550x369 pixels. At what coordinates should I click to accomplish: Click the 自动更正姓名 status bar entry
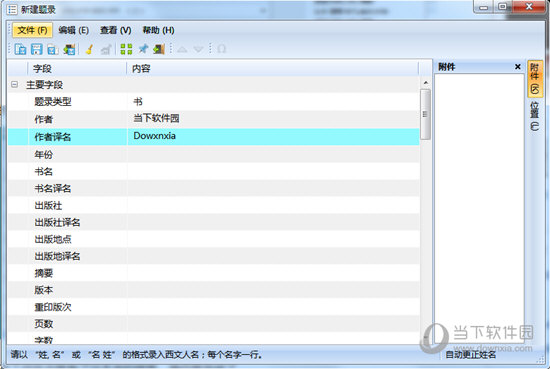(470, 355)
